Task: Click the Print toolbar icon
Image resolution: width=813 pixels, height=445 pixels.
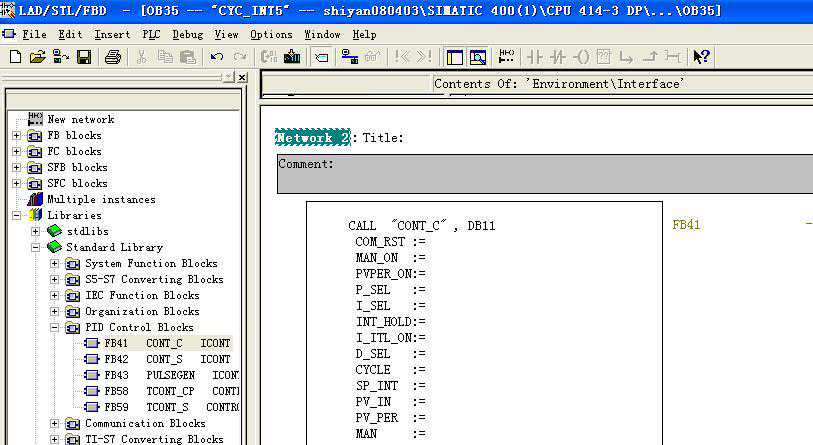Action: pyautogui.click(x=113, y=57)
